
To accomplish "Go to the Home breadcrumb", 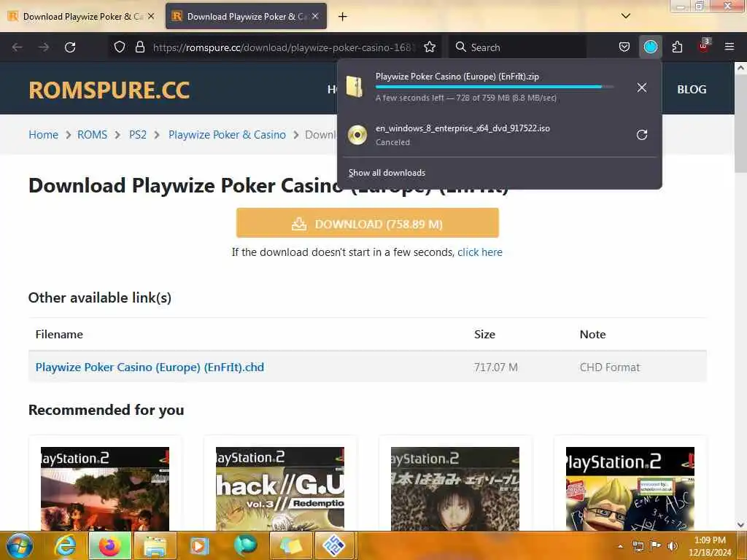I will click(43, 135).
